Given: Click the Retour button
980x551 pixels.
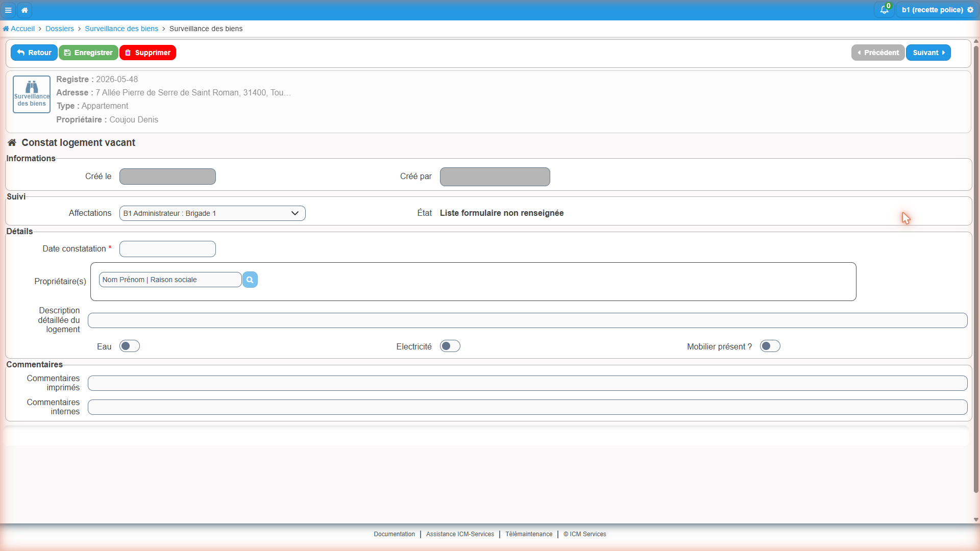Looking at the screenshot, I should pos(34,53).
